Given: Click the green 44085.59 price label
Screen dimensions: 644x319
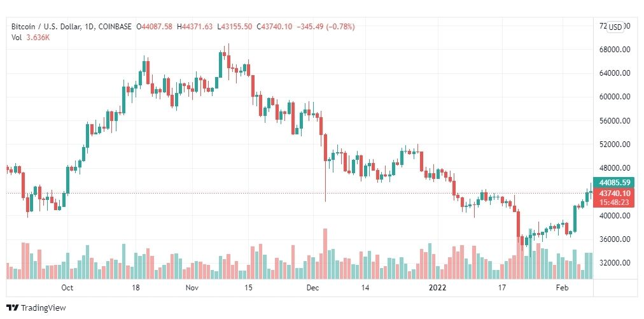Looking at the screenshot, I should click(x=615, y=182).
